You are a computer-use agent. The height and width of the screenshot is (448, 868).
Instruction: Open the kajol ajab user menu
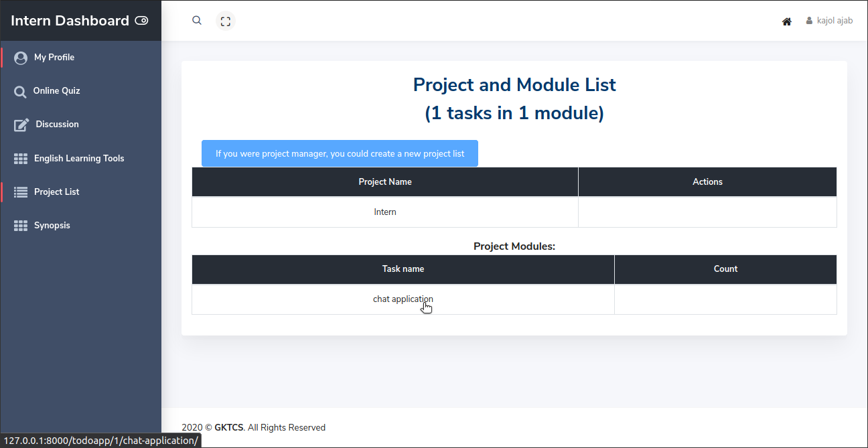click(829, 21)
